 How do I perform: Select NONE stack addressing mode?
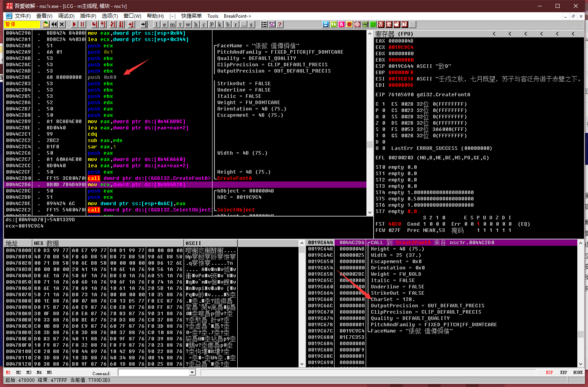[578, 372]
